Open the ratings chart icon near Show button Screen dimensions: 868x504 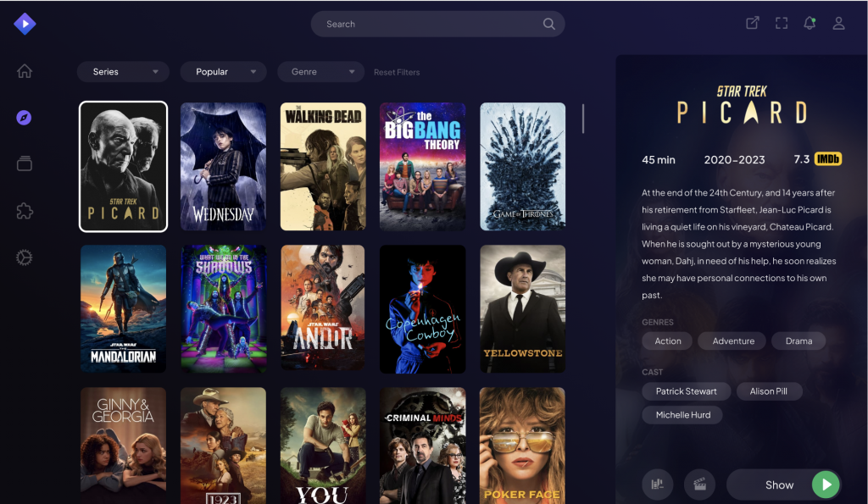658,485
